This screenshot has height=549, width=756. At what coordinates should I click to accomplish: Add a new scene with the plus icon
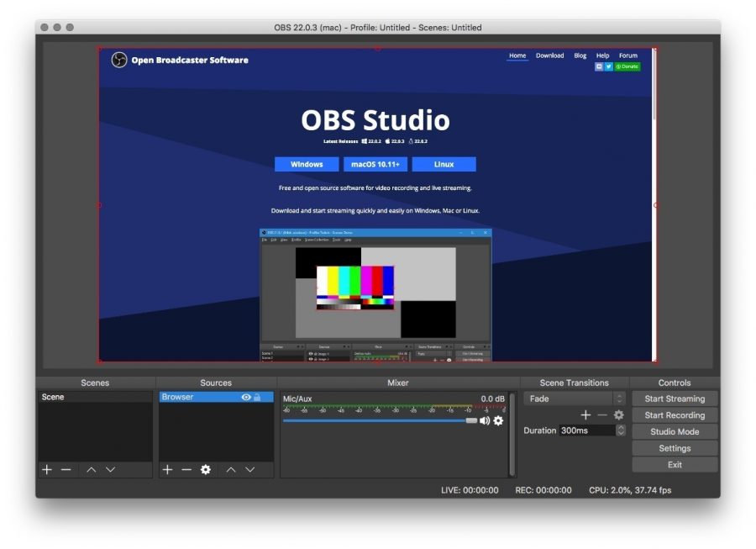click(47, 470)
